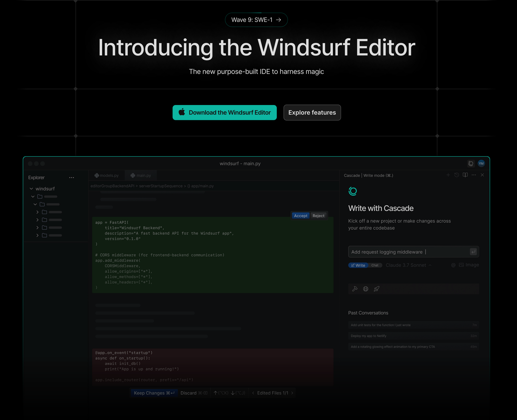Accept the suggested code change
517x420 pixels.
point(301,216)
